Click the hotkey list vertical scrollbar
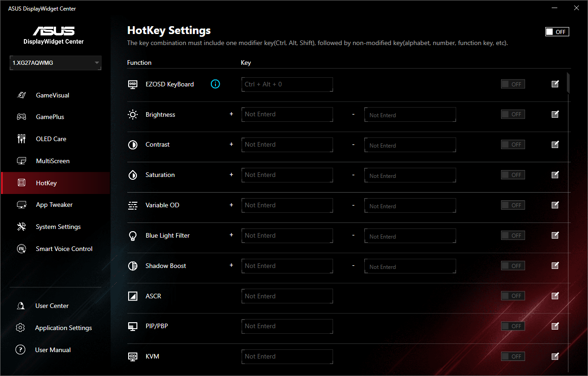 [x=568, y=83]
